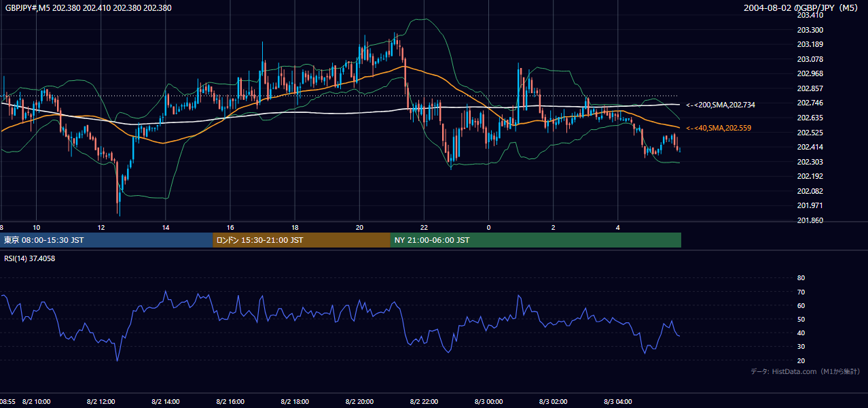Click the '8/2 12:00' date label
Screen dimensions: 868x408
101,402
